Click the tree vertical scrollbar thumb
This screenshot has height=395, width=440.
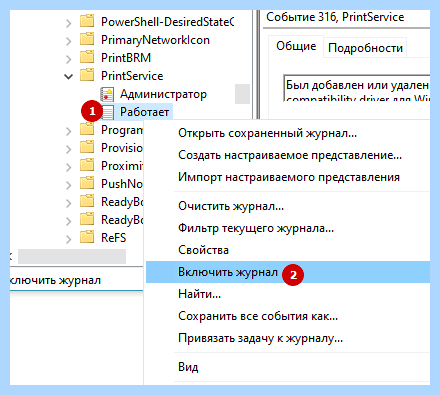pyautogui.click(x=242, y=94)
